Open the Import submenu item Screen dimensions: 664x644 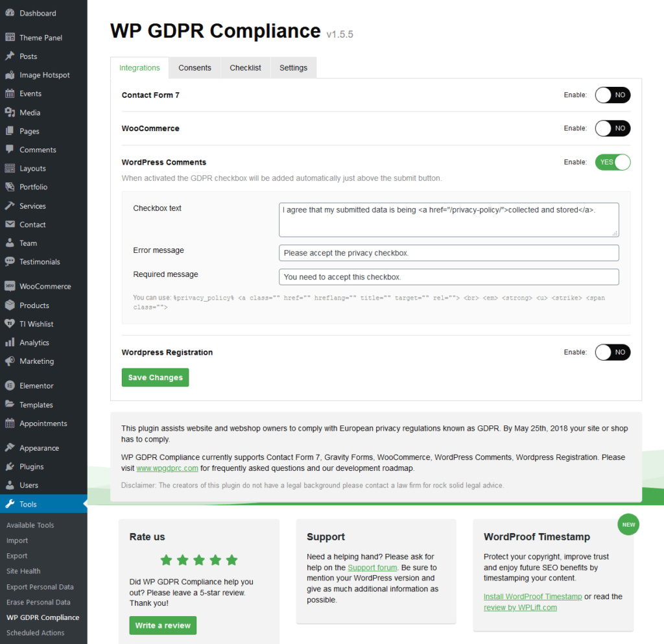(17, 541)
